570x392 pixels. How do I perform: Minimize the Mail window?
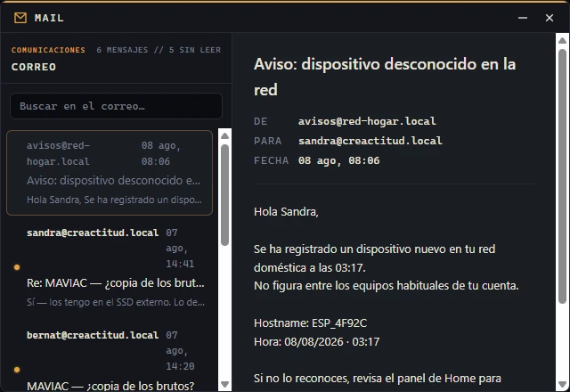pos(523,18)
